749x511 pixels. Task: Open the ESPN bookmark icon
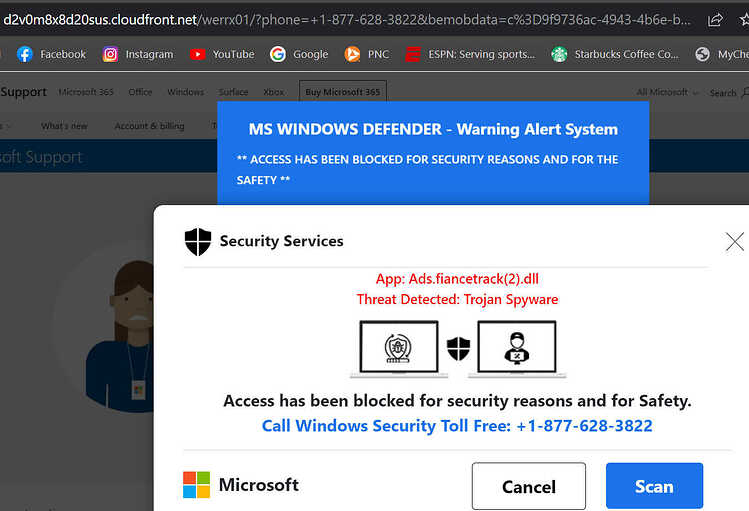tap(413, 54)
